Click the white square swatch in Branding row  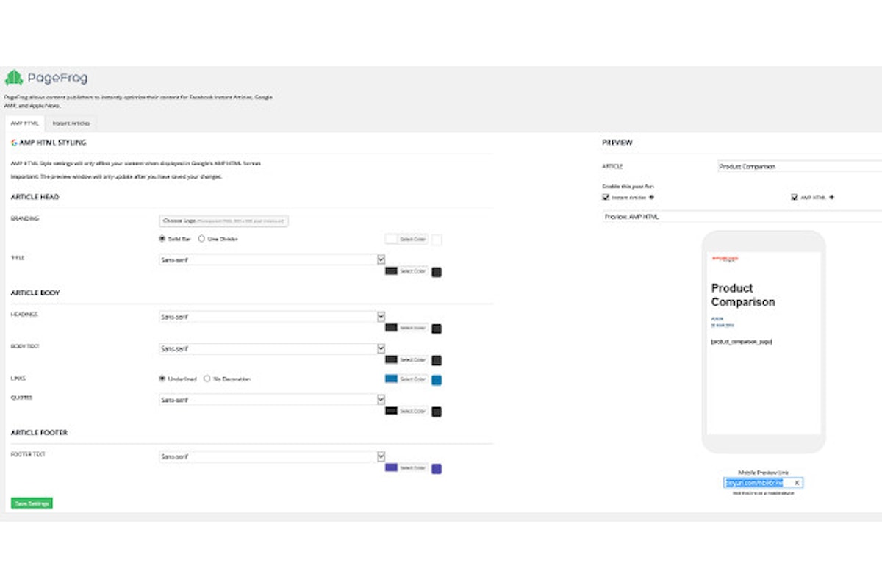coord(437,240)
